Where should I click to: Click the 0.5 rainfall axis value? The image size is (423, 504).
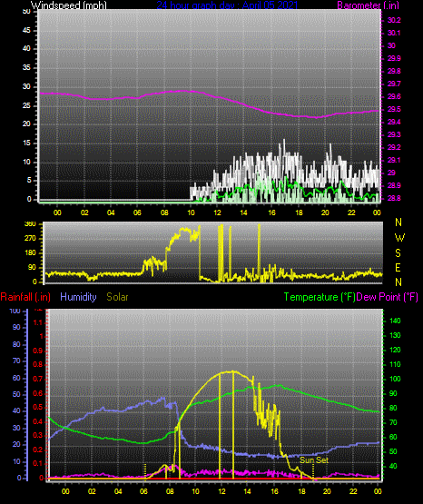point(37,407)
